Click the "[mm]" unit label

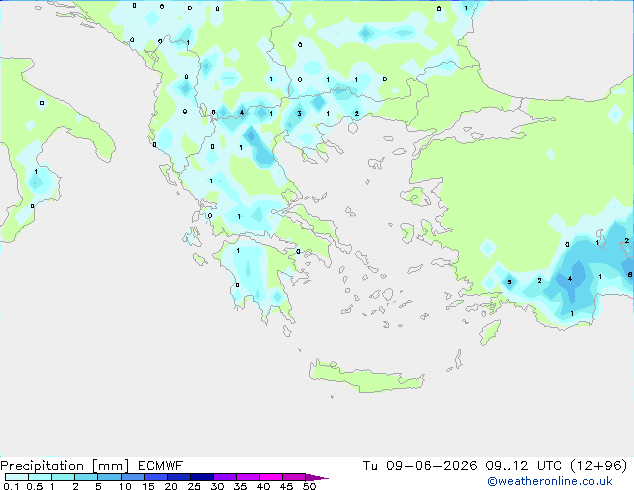(110, 466)
